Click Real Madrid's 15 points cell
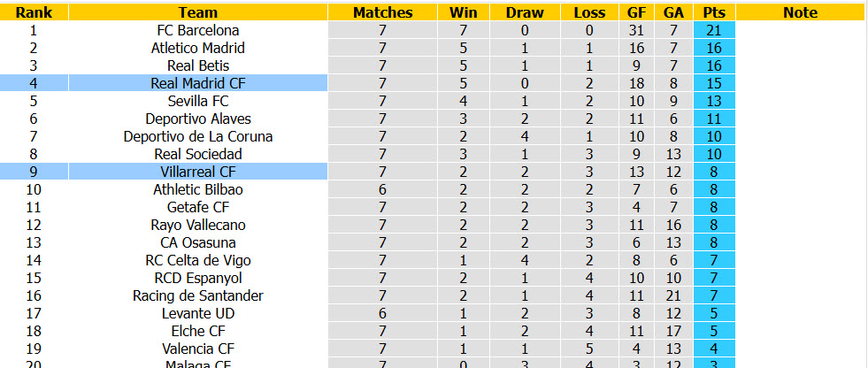Viewport: 868px width, 368px height. (x=714, y=83)
